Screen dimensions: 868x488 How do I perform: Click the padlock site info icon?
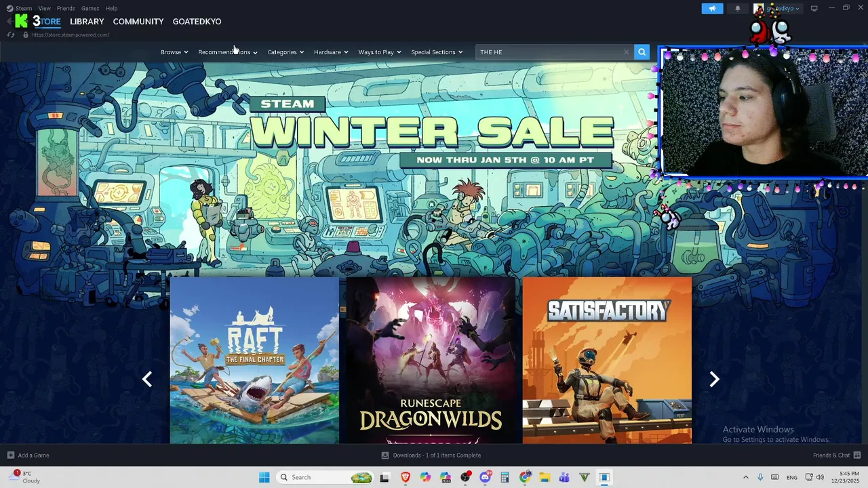click(x=25, y=35)
